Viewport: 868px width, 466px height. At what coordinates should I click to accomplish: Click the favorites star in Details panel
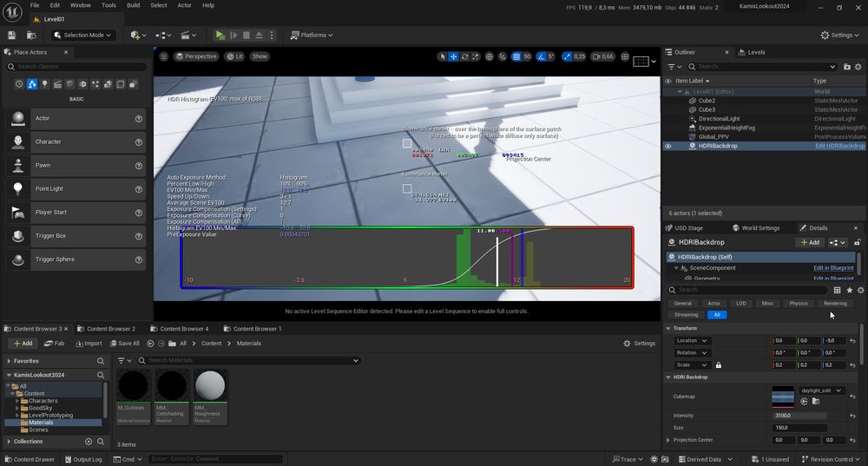pos(849,290)
